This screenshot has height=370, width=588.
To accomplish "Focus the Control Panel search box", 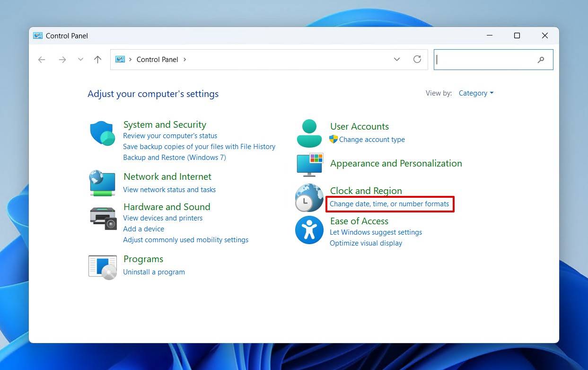I will [x=485, y=60].
